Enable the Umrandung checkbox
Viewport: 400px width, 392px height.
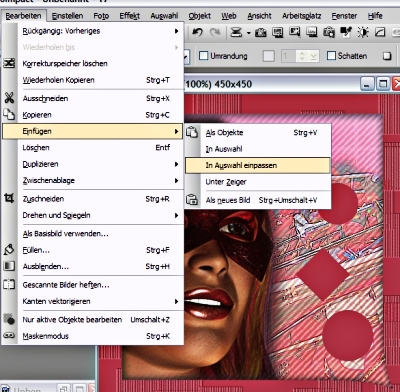tap(203, 56)
